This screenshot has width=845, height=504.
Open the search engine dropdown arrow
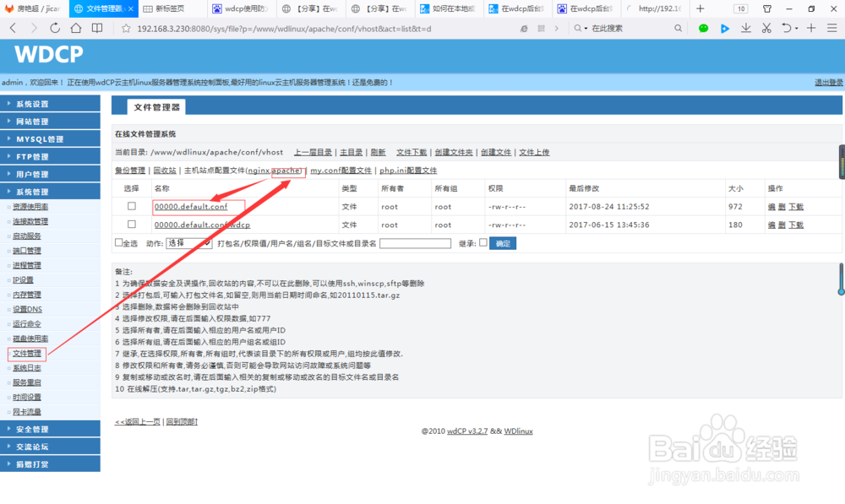click(586, 29)
